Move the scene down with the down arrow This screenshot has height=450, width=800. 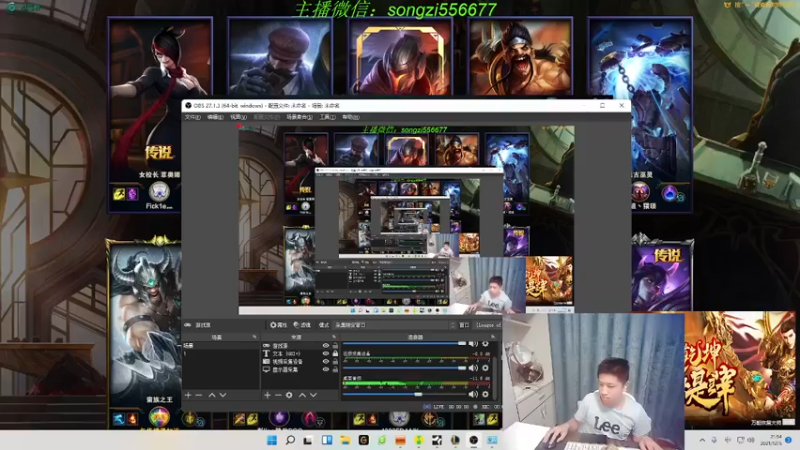pos(223,395)
